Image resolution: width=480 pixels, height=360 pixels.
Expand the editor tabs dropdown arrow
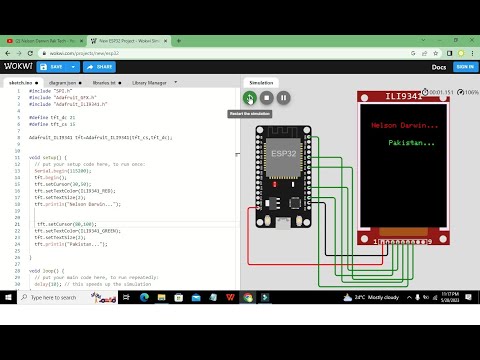pyautogui.click(x=176, y=82)
